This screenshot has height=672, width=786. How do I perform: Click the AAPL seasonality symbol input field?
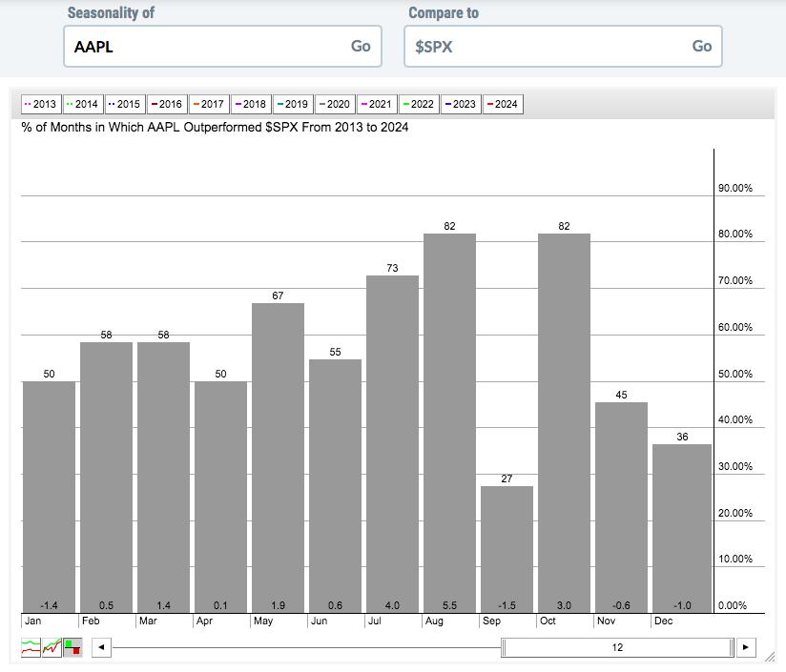point(222,46)
